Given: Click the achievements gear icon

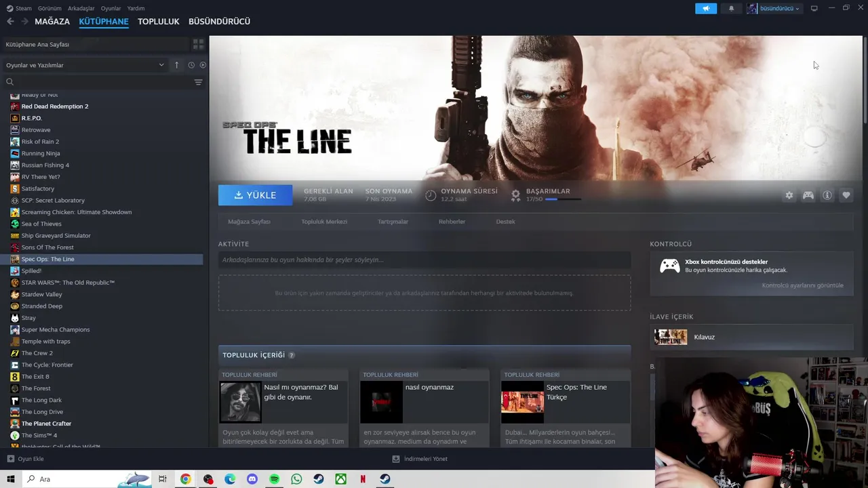Looking at the screenshot, I should [x=515, y=195].
